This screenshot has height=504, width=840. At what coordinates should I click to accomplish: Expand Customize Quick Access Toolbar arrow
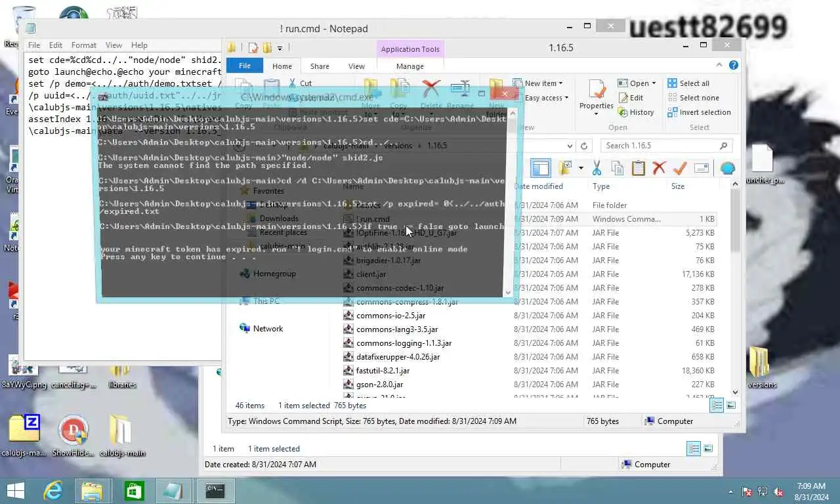pyautogui.click(x=280, y=48)
